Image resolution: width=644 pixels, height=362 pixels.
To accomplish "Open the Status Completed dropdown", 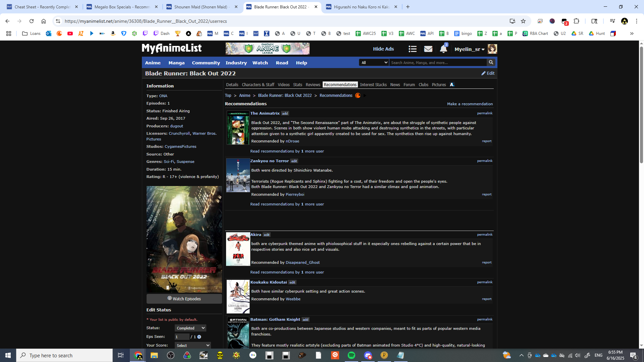I will (190, 328).
